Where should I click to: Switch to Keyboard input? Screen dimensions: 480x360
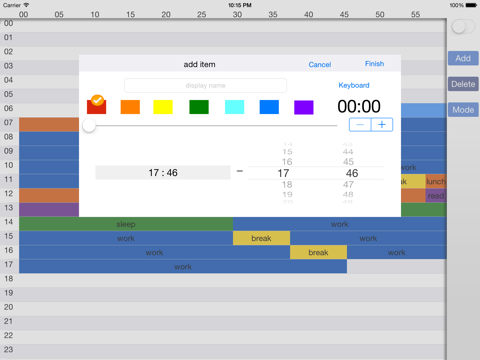coord(354,85)
